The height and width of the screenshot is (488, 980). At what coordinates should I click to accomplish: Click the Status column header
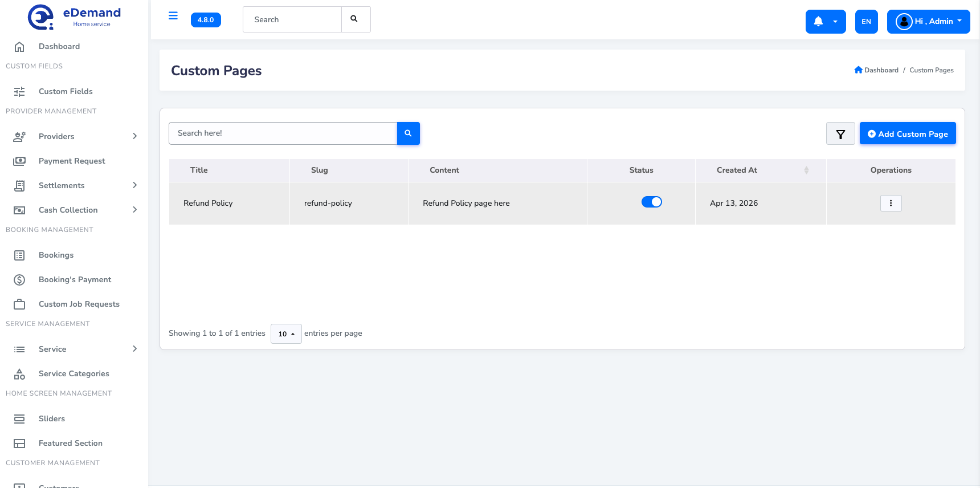point(641,170)
